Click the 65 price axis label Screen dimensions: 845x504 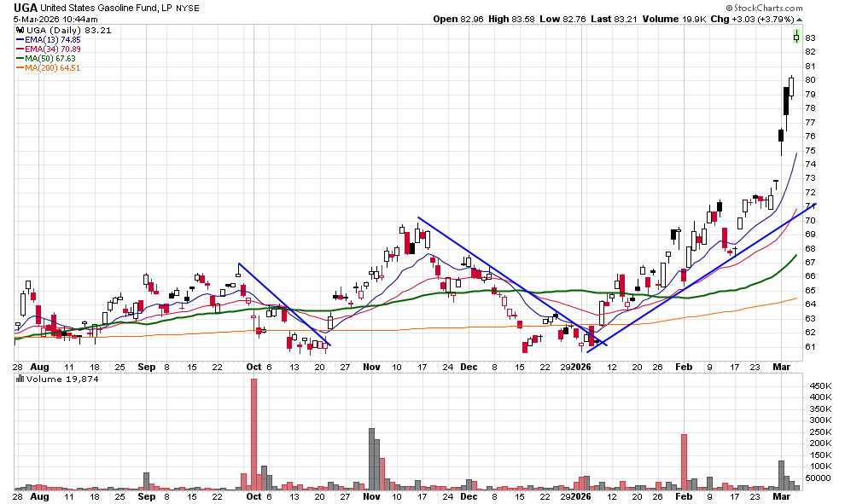810,290
